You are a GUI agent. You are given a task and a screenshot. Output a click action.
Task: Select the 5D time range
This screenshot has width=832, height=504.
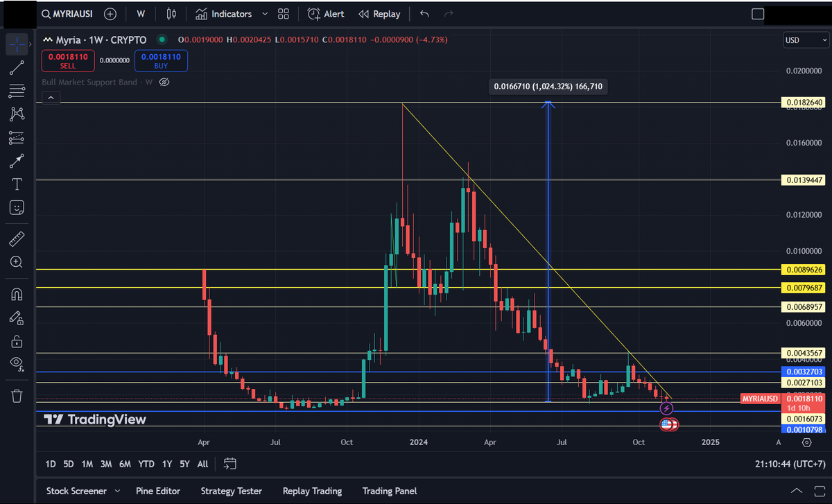68,463
